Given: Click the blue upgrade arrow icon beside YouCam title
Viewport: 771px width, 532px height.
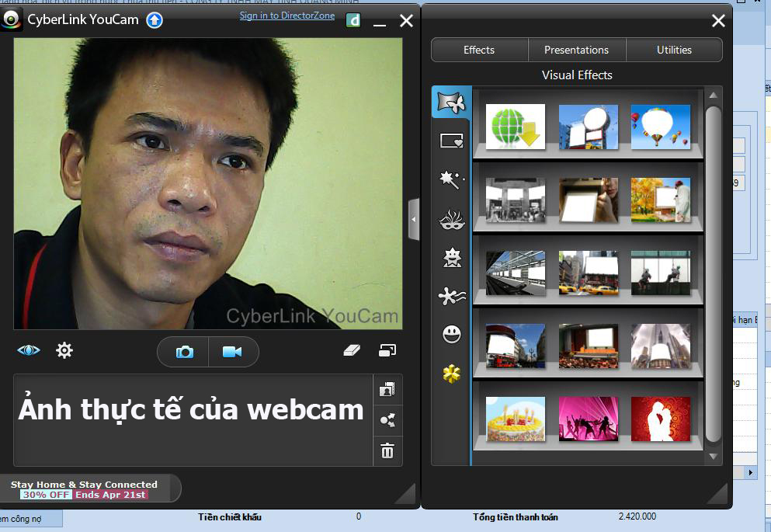Looking at the screenshot, I should 155,20.
